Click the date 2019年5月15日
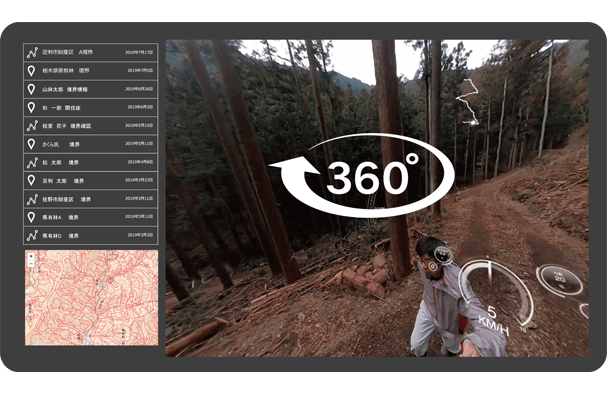607x394 pixels. click(139, 125)
